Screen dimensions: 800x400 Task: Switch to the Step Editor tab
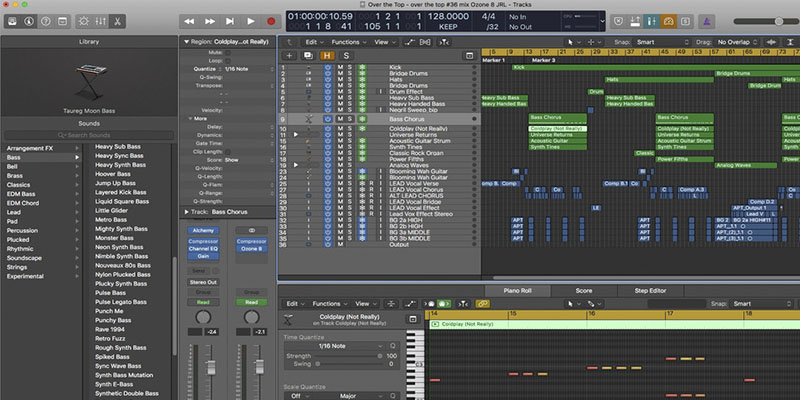pyautogui.click(x=650, y=291)
